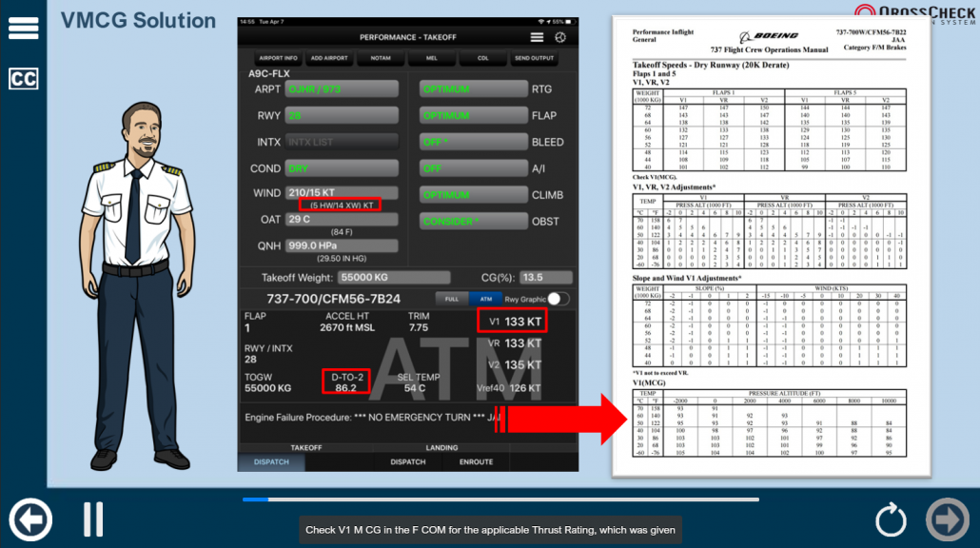Open the RTG dropdown set to OPTIMUM

[473, 89]
